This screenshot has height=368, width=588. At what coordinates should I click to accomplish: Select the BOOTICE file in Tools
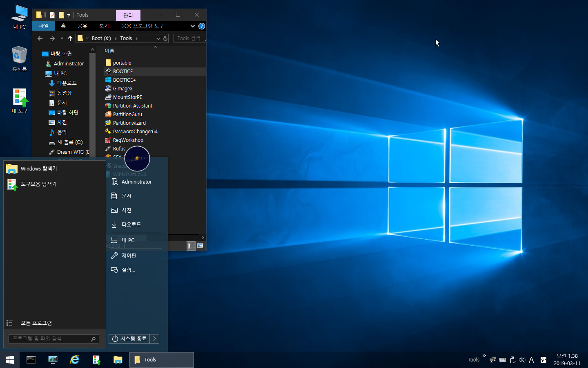tap(122, 71)
